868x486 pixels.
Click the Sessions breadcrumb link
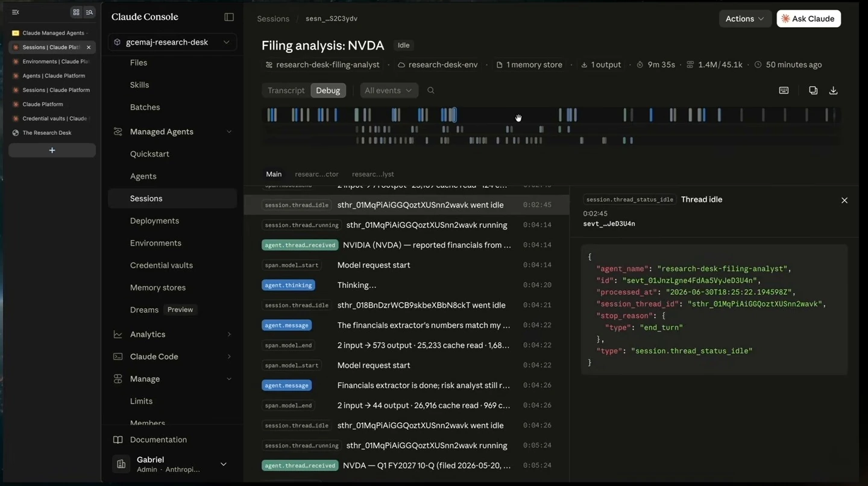point(273,19)
